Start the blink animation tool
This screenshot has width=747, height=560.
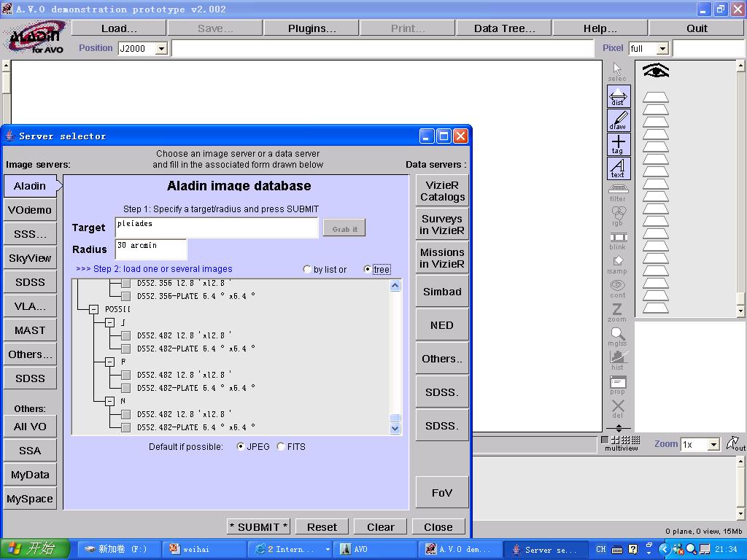[618, 241]
